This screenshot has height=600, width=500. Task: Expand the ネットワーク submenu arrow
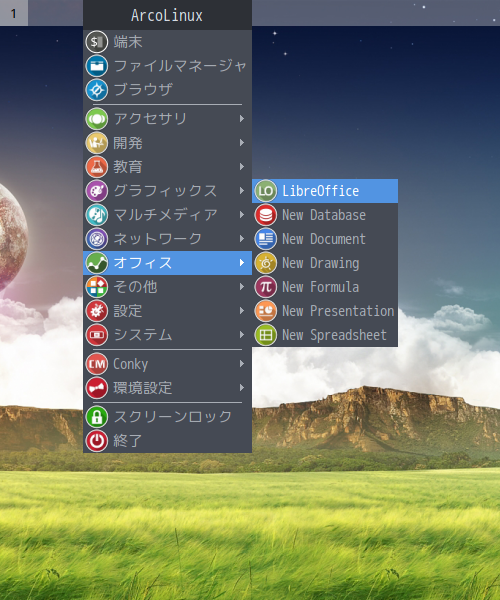[x=242, y=239]
